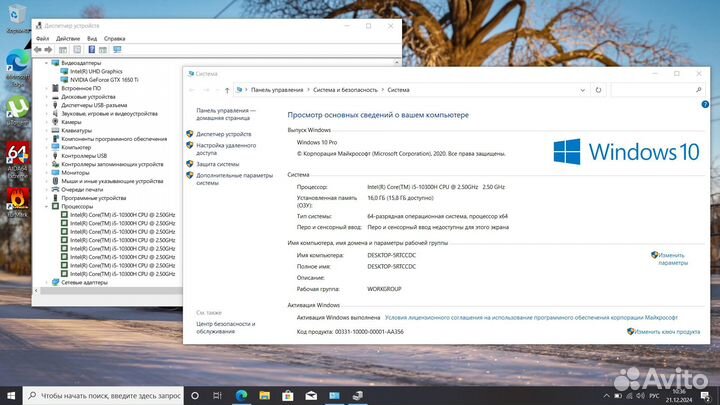Collapse the Видеоадаптеры tree node

coord(46,63)
